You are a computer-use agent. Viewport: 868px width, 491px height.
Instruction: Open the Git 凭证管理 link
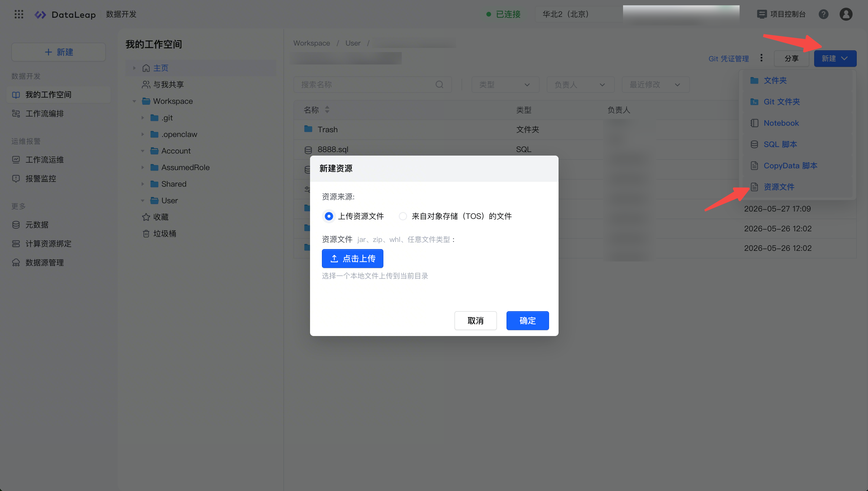click(728, 59)
